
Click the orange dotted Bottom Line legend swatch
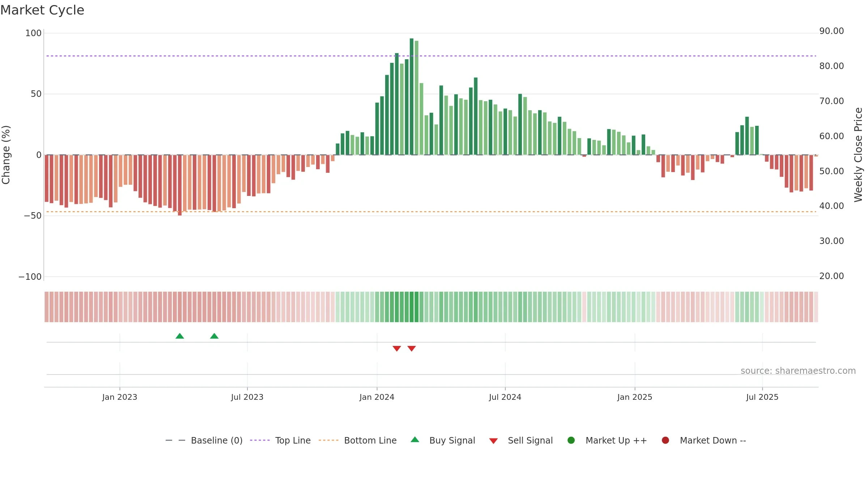328,440
